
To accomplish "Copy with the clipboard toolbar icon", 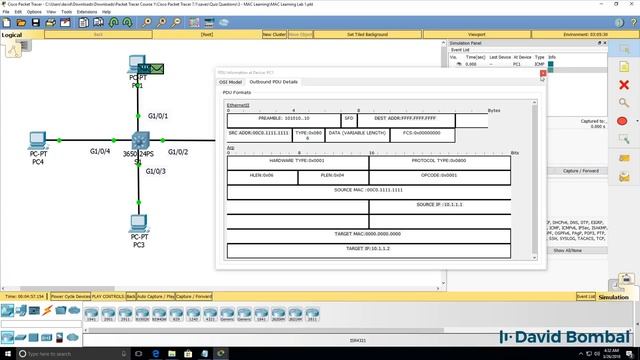I will 84,22.
